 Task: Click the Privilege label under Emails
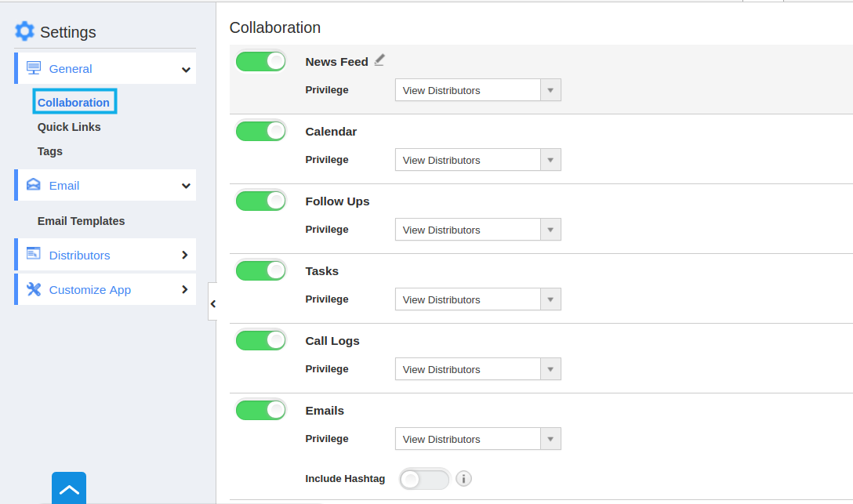tap(327, 438)
